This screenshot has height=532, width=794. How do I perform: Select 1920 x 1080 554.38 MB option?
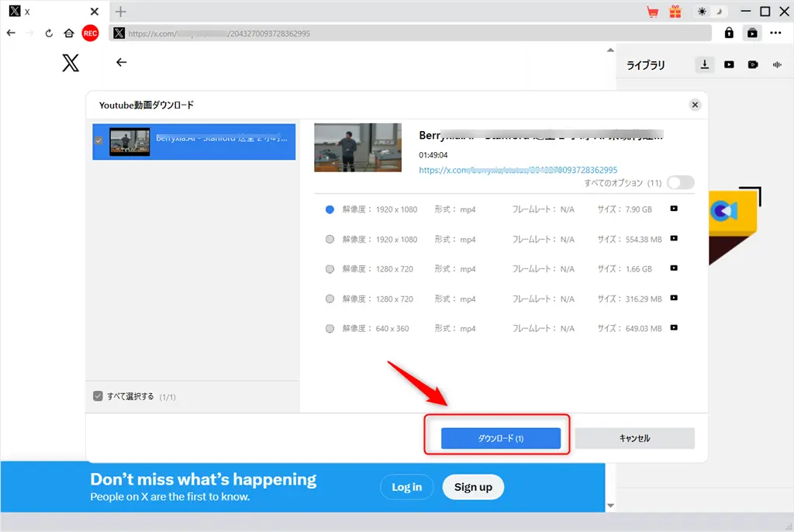(x=330, y=240)
